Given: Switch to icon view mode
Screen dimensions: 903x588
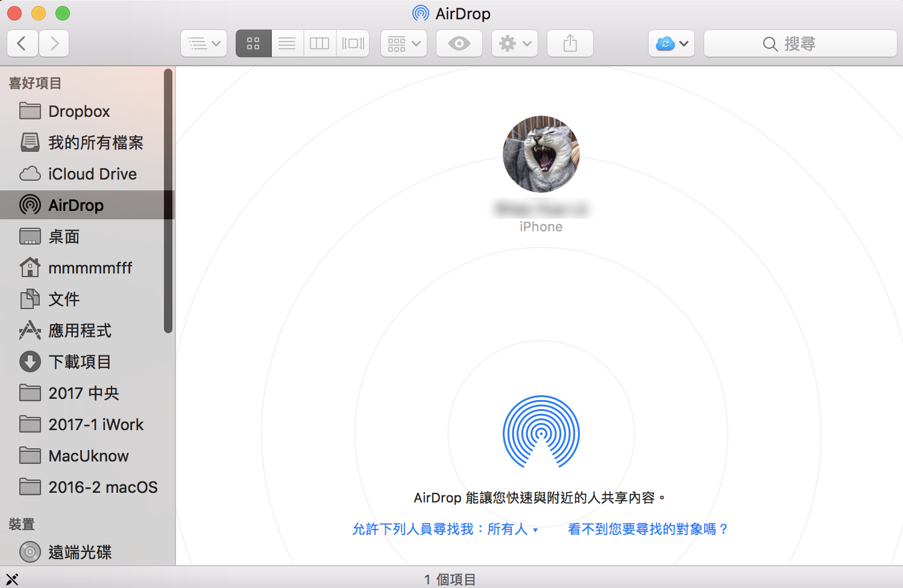Looking at the screenshot, I should [253, 43].
